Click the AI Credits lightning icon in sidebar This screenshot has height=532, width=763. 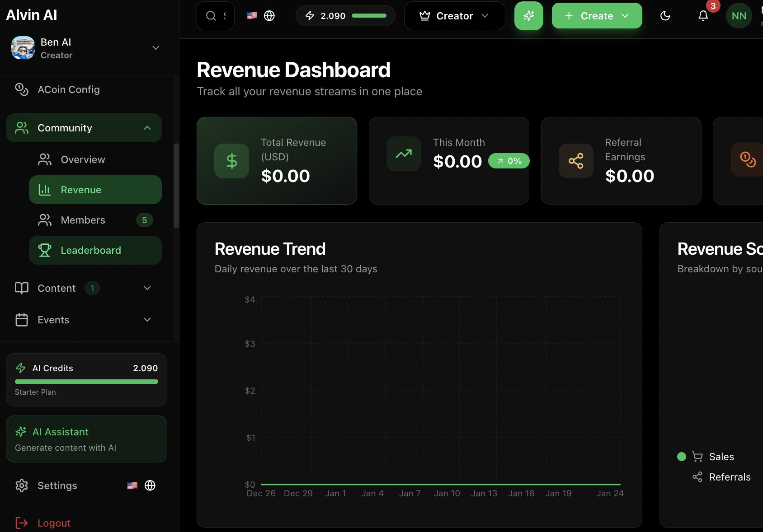point(21,368)
